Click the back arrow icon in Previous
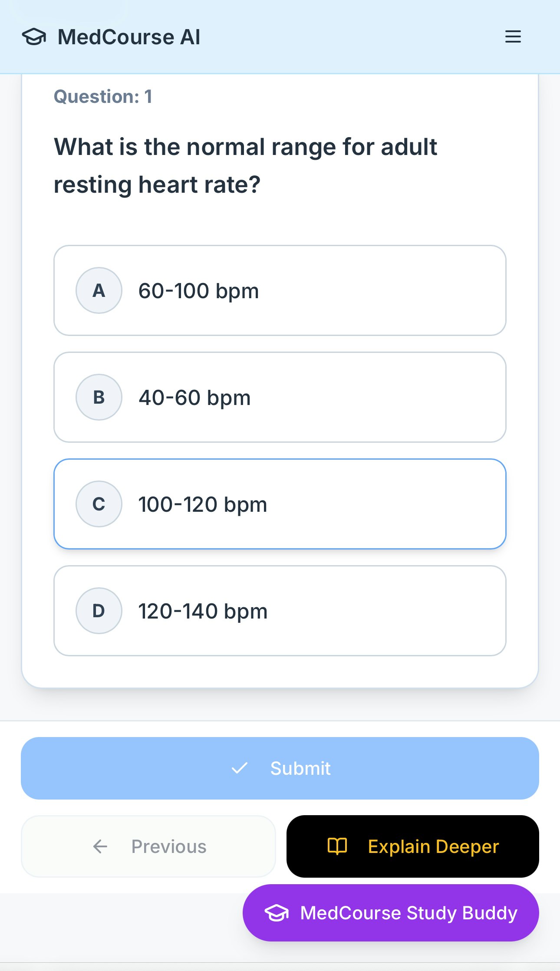 tap(100, 846)
